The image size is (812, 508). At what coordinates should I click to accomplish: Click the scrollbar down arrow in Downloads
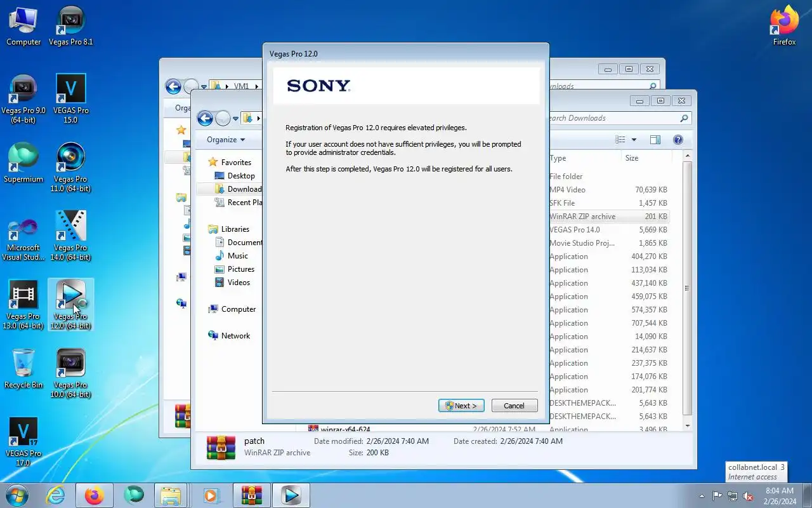[x=687, y=425]
